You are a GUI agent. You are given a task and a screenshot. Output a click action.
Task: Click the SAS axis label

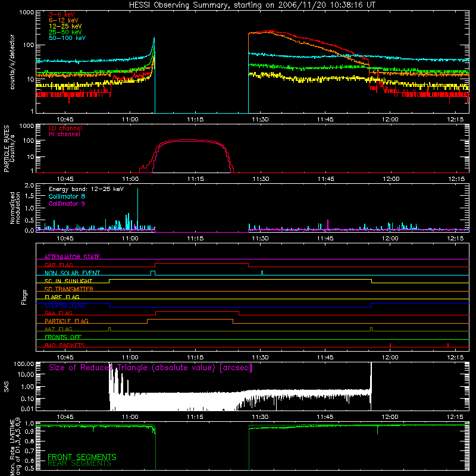coord(7,387)
